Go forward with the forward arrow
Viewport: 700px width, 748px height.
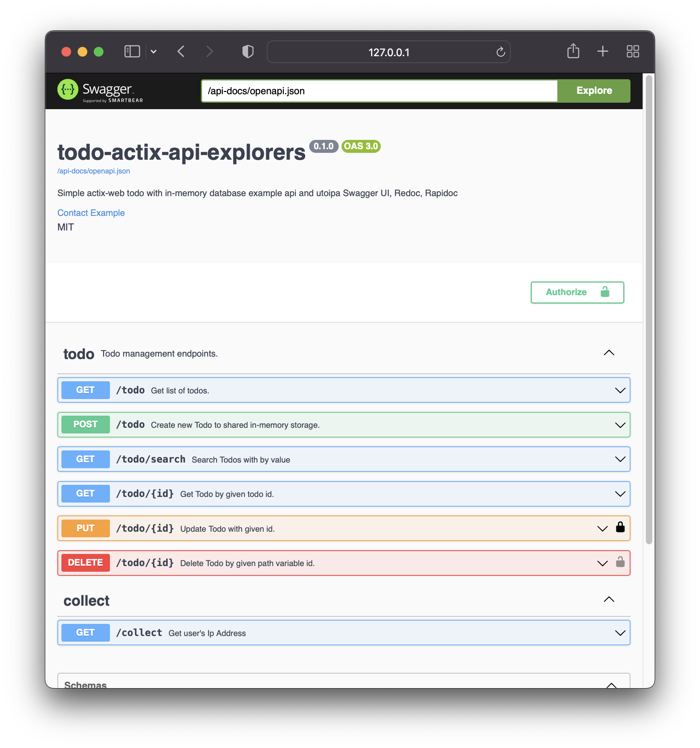point(209,52)
